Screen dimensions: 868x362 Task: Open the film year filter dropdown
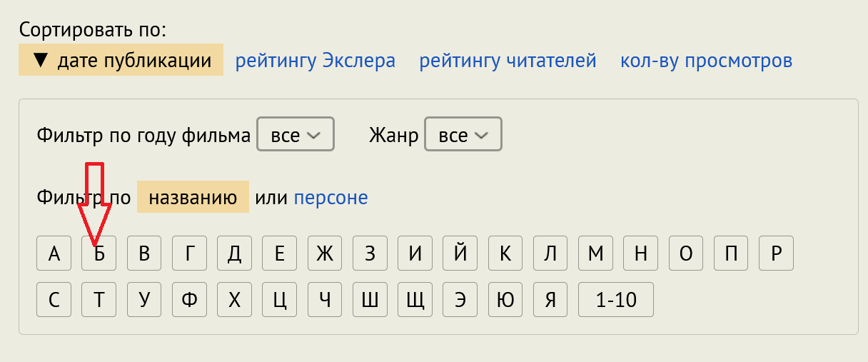[295, 135]
